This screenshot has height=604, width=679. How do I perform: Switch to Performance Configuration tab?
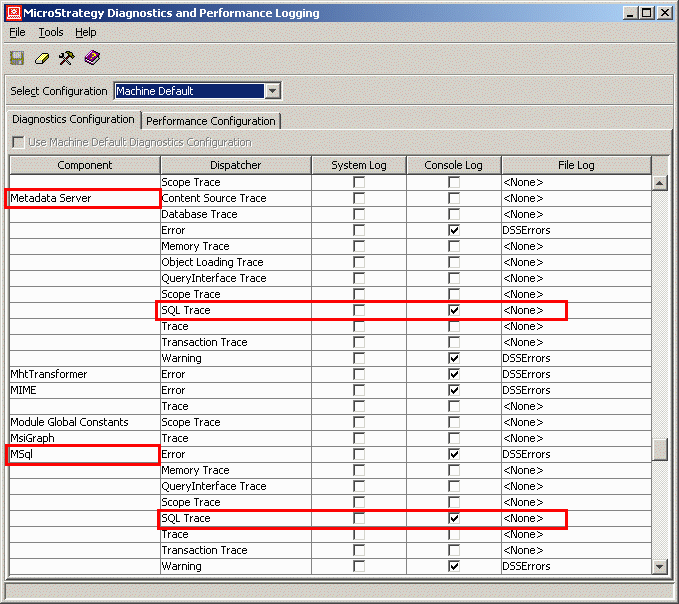pos(210,121)
